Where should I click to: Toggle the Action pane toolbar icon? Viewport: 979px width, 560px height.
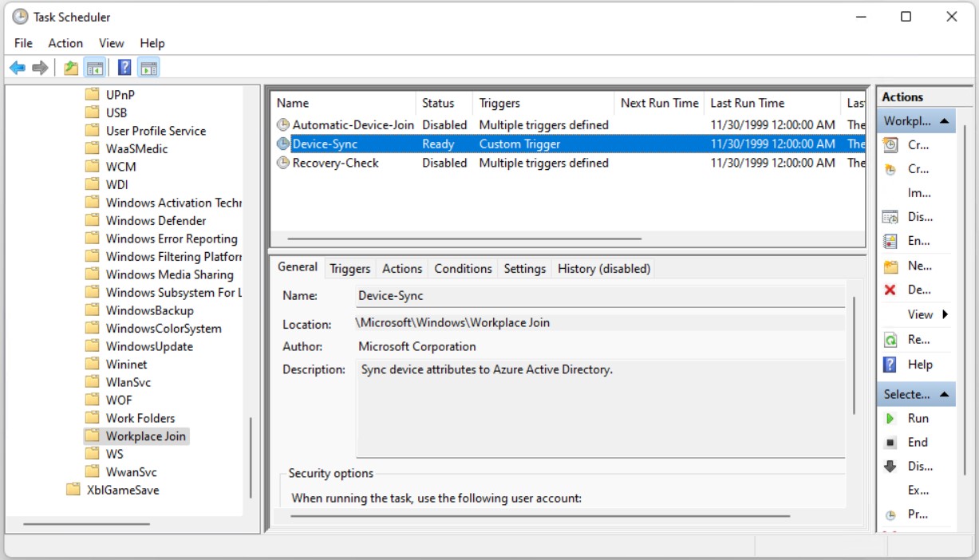[x=148, y=69]
